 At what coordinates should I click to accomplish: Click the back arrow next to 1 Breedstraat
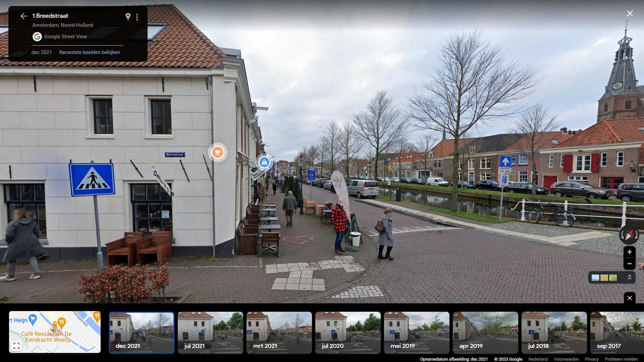[x=23, y=16]
